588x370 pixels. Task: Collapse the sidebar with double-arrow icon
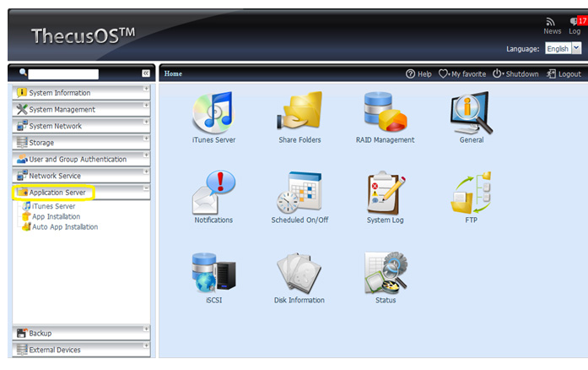point(146,73)
